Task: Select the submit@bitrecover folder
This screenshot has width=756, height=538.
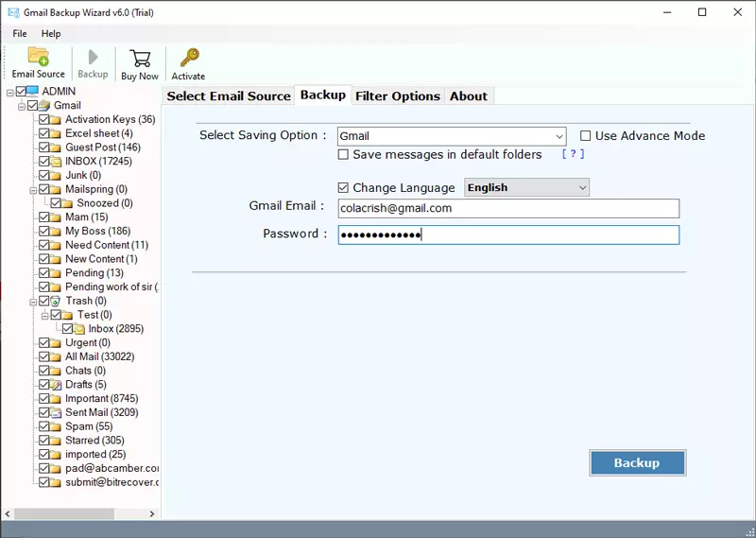Action: (x=112, y=482)
